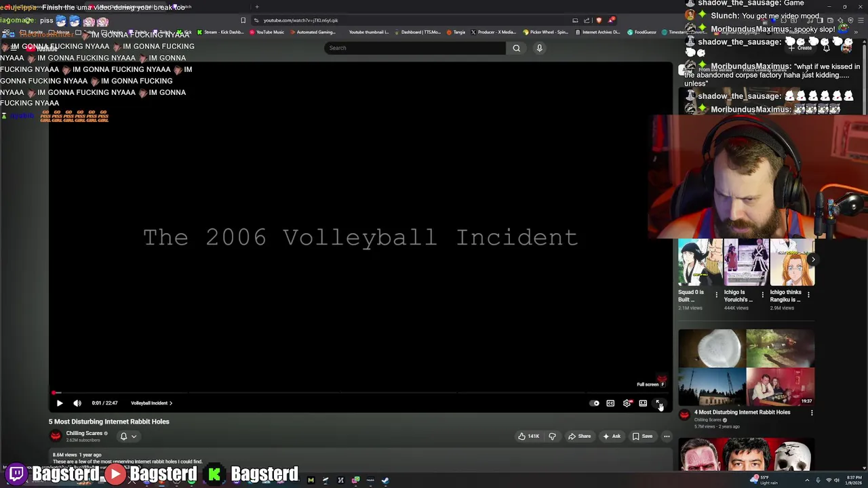Bookmark this page in the address bar
868x488 pixels.
(x=243, y=20)
